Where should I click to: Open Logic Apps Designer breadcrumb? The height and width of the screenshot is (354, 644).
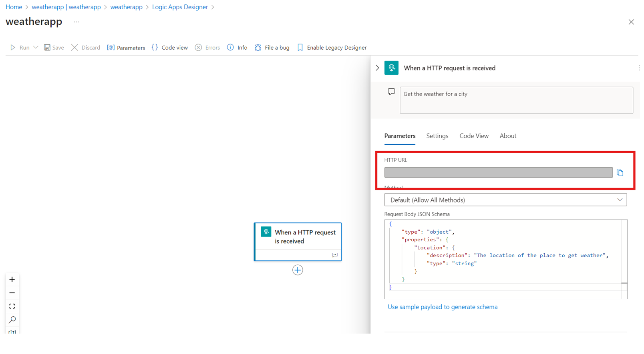coord(180,7)
